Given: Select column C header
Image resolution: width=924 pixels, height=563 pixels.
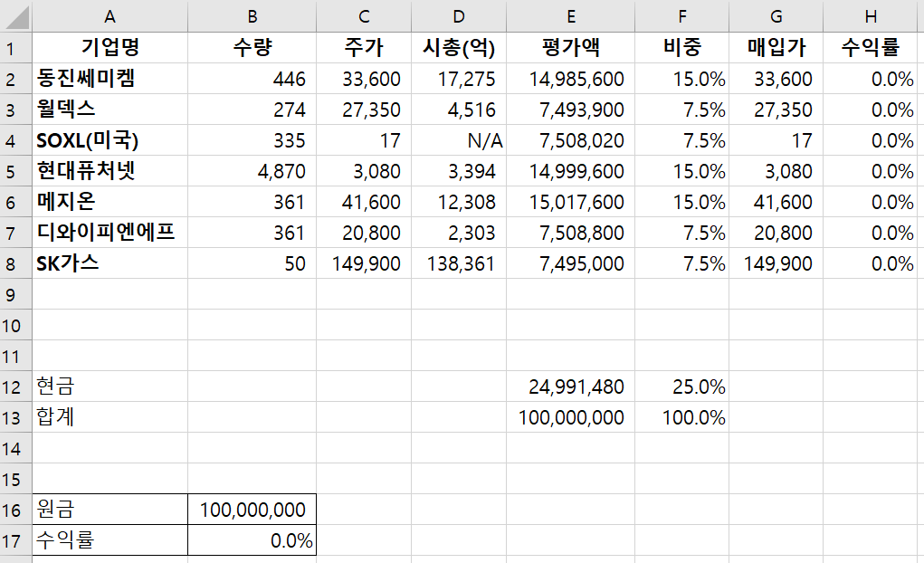Looking at the screenshot, I should [364, 16].
